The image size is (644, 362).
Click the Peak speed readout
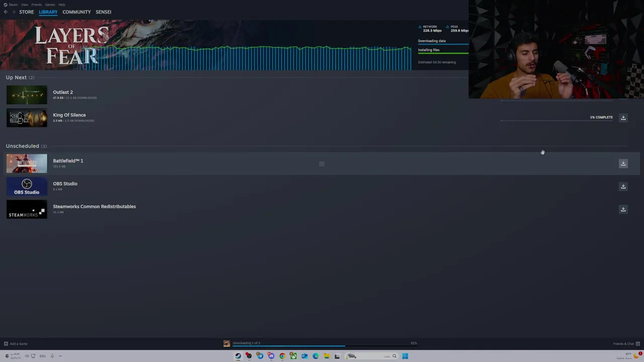(457, 29)
